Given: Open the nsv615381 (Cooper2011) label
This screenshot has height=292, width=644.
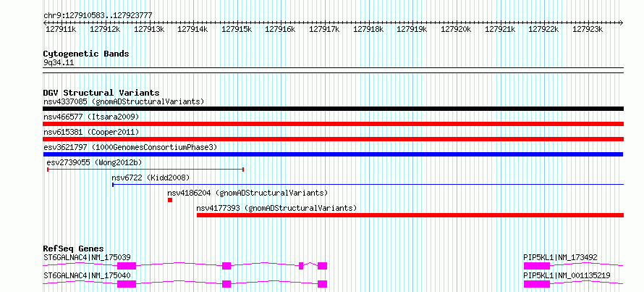Looking at the screenshot, I should [91, 132].
